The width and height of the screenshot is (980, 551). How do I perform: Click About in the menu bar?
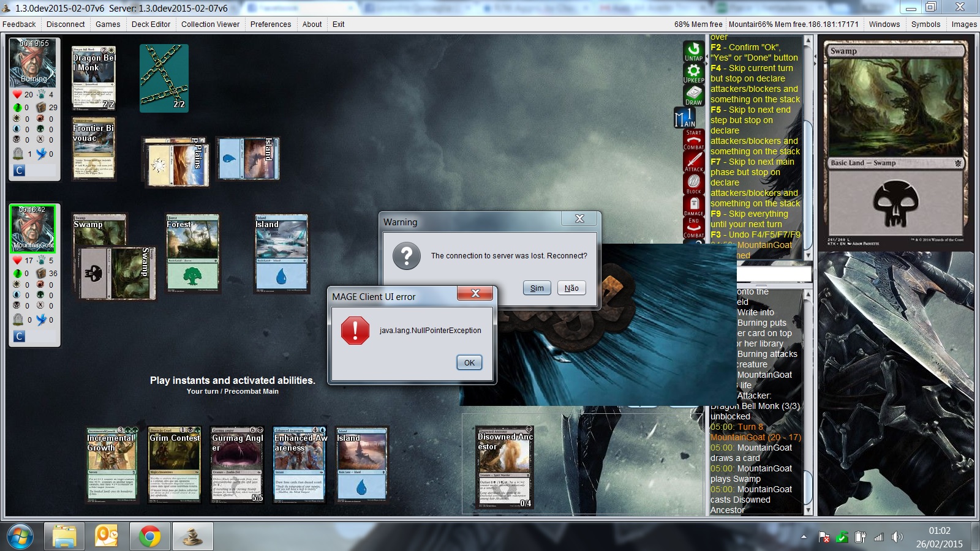[x=312, y=24]
